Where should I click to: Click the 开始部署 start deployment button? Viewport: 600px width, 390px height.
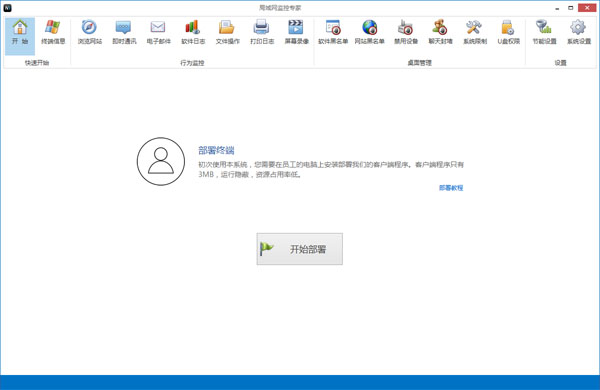tap(300, 249)
